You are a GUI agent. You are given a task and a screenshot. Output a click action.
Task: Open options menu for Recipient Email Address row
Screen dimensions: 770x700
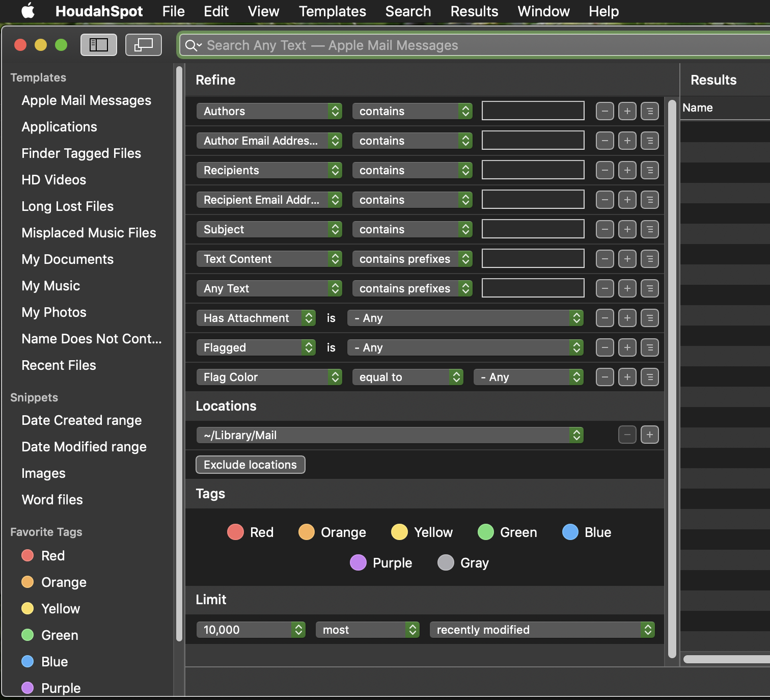tap(650, 200)
